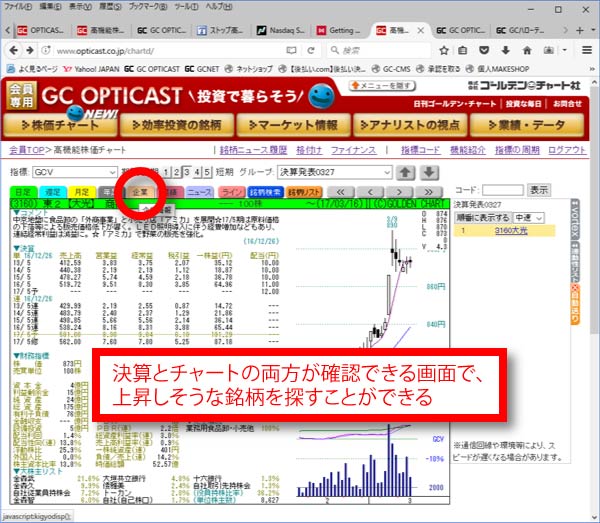Open the 履歴 menu
The width and height of the screenshot is (600, 523).
(x=110, y=7)
